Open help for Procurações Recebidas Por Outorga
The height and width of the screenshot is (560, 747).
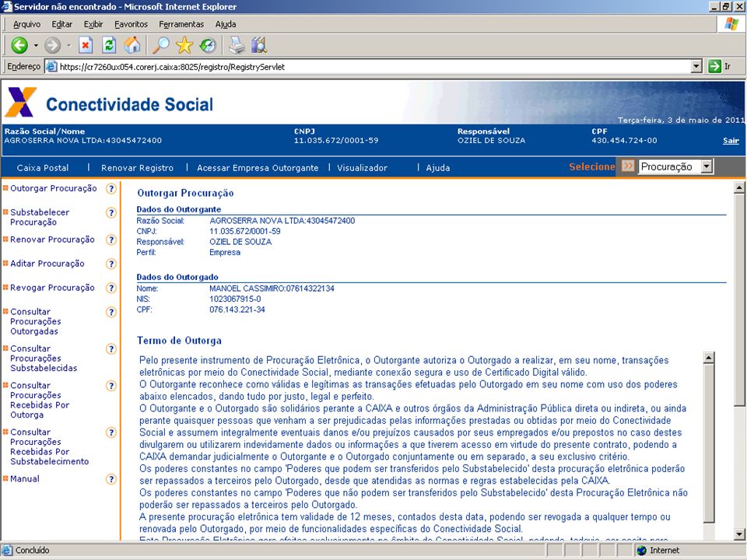pos(111,386)
